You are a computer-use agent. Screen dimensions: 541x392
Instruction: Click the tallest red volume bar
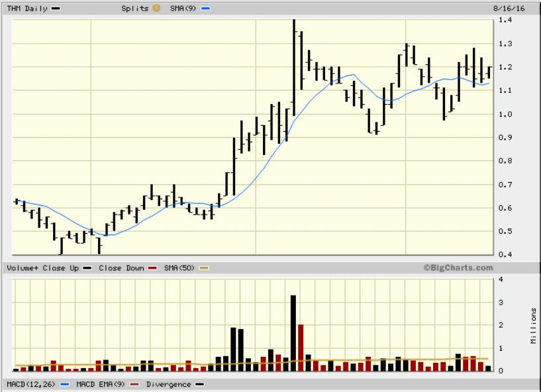coord(301,348)
